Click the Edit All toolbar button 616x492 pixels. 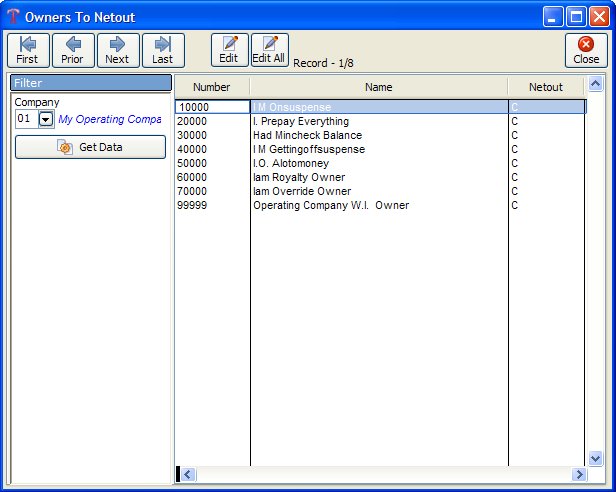(x=270, y=50)
